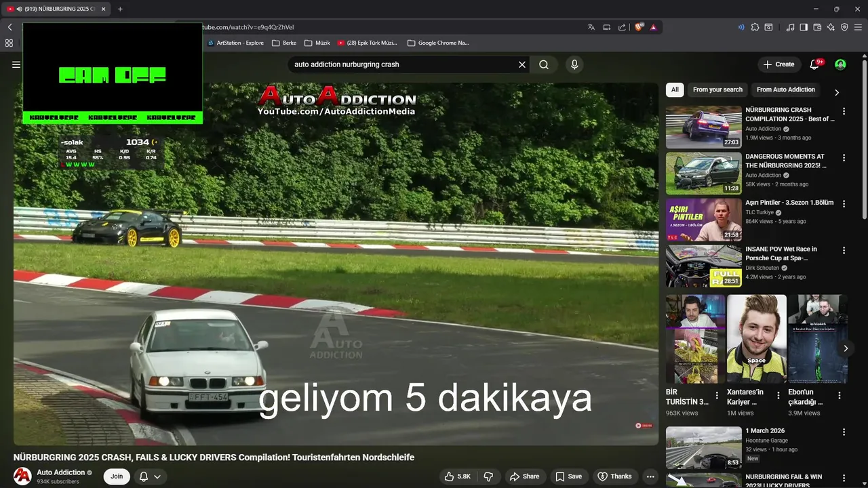
Task: Open the more actions three-dot button
Action: 650,476
